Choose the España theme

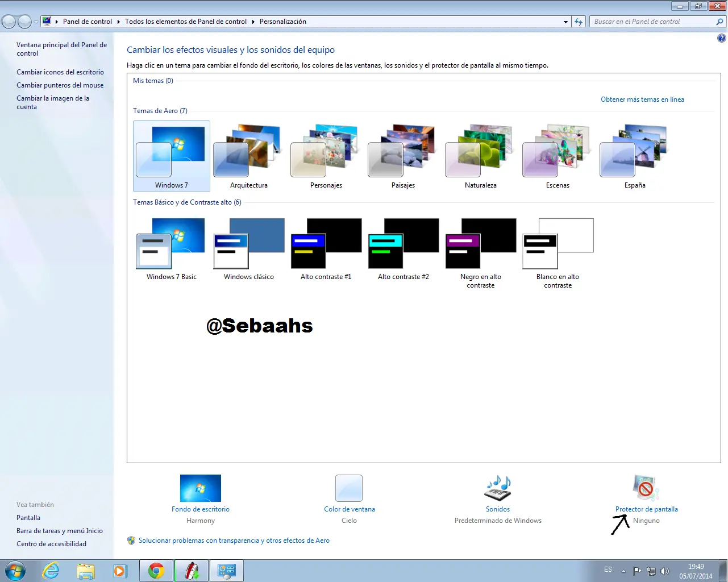(x=635, y=156)
